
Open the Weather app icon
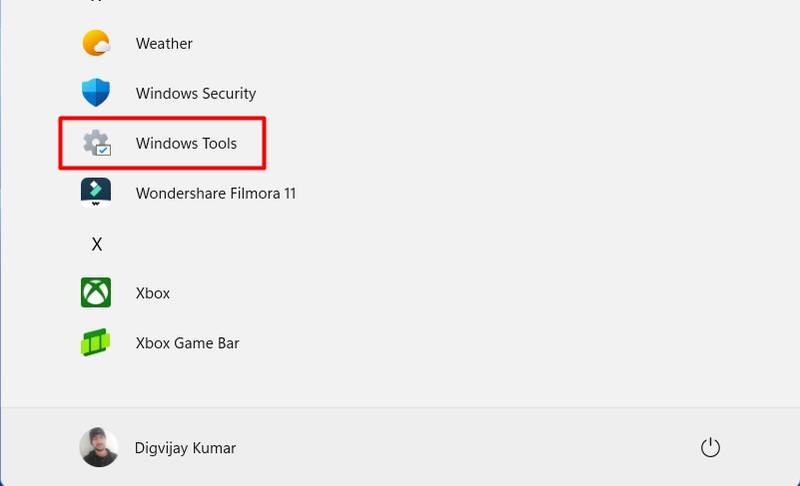click(x=96, y=43)
